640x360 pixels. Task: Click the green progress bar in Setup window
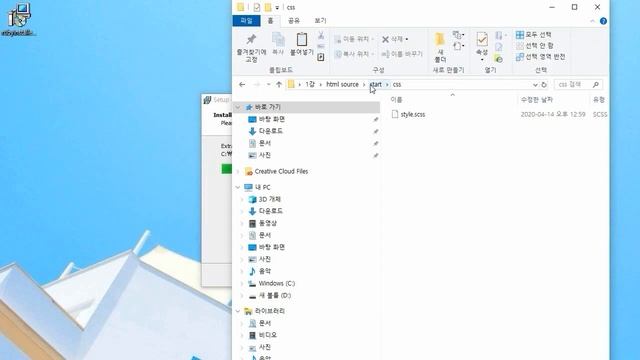click(x=227, y=169)
